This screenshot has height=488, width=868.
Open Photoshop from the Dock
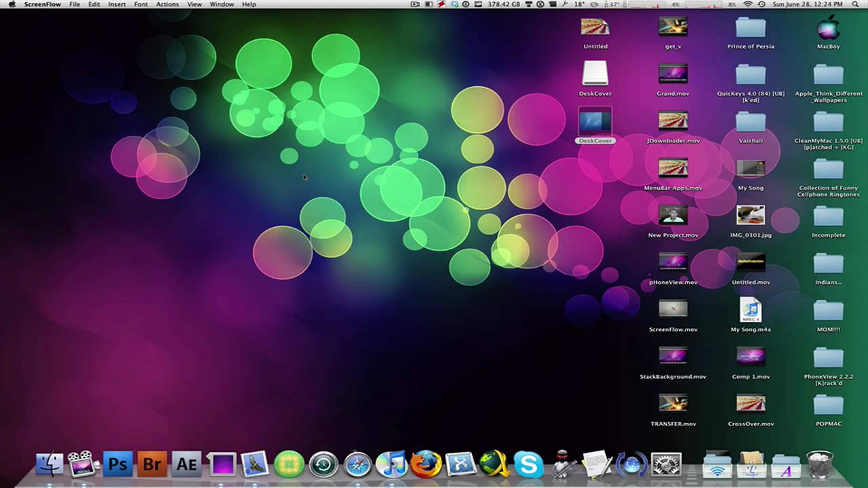tap(118, 464)
